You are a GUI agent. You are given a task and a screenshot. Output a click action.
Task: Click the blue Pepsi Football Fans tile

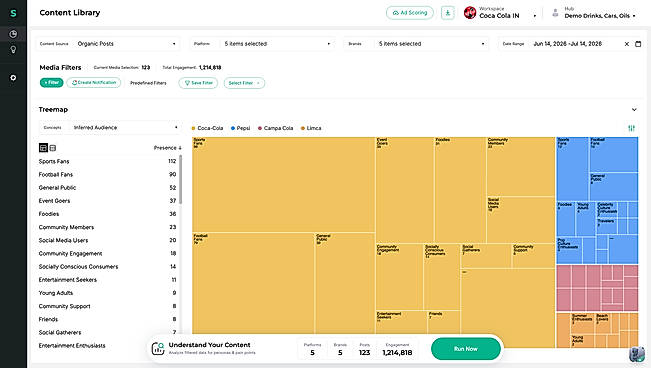coord(614,155)
